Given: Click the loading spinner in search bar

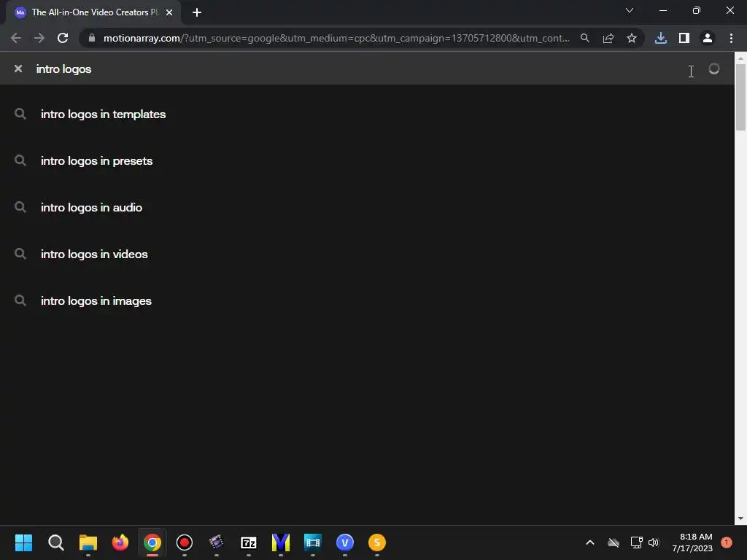Looking at the screenshot, I should [713, 69].
